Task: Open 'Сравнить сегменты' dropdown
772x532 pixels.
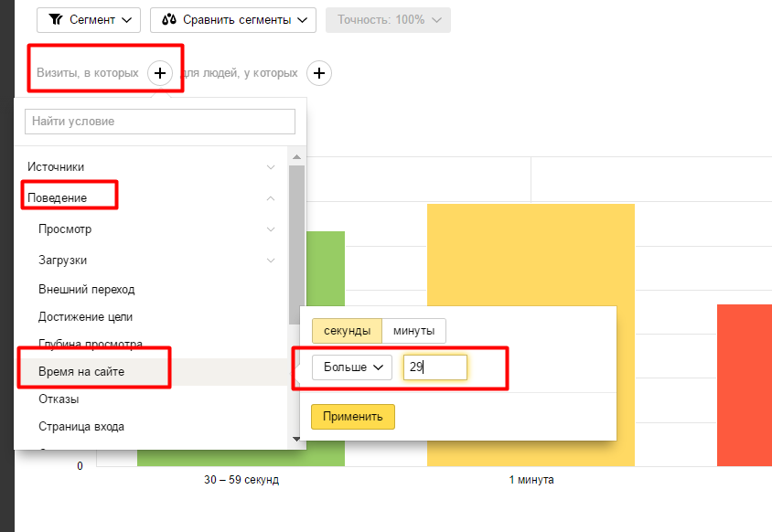Action: pos(232,19)
